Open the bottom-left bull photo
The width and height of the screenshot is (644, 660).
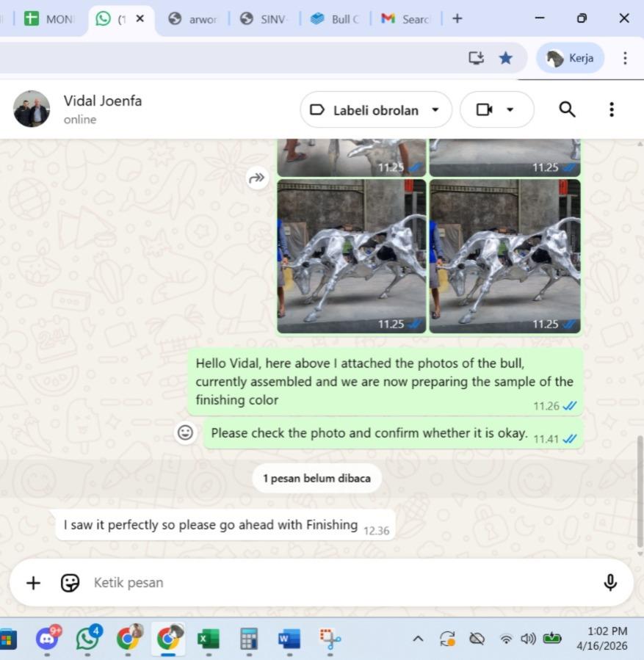coord(351,256)
